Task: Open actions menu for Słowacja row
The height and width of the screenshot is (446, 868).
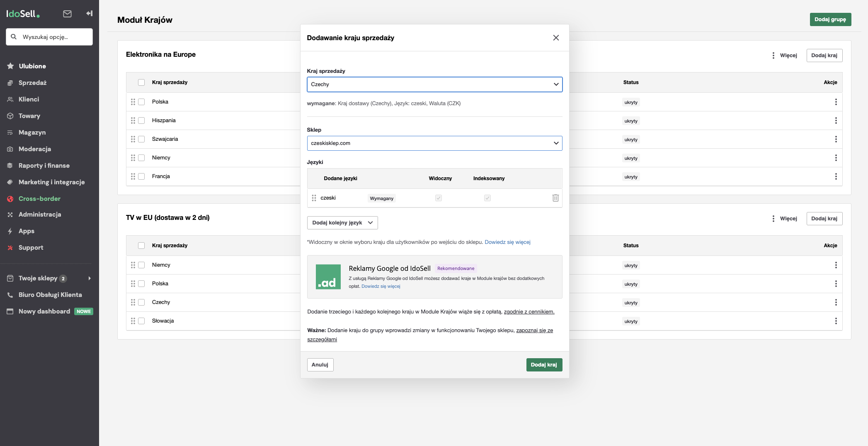Action: [836, 321]
